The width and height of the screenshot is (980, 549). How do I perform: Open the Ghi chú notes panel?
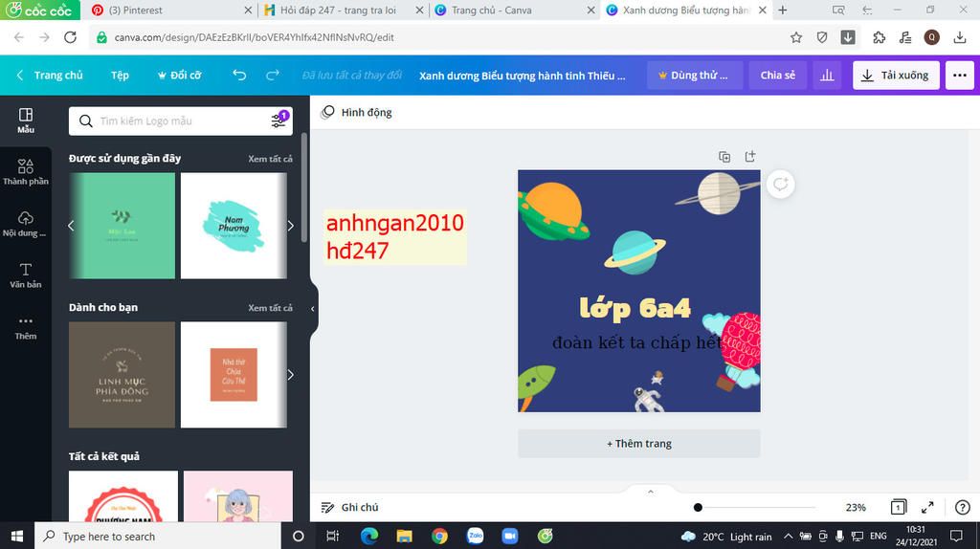(349, 507)
